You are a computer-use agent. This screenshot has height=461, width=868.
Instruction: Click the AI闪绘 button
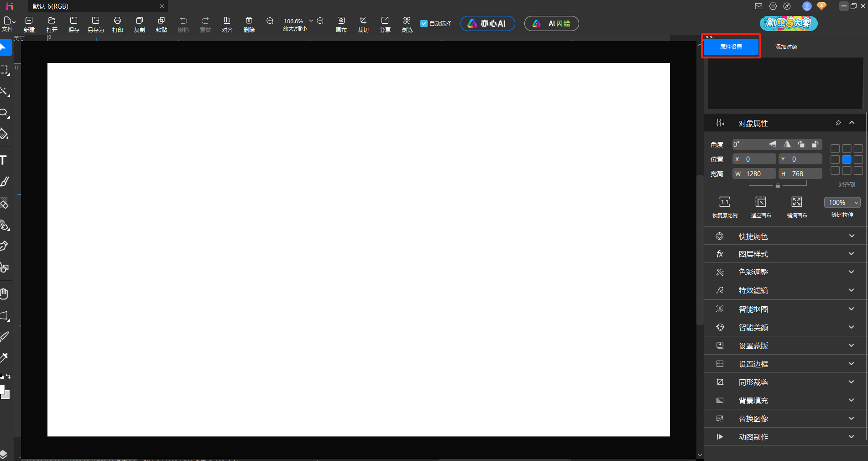coord(551,24)
